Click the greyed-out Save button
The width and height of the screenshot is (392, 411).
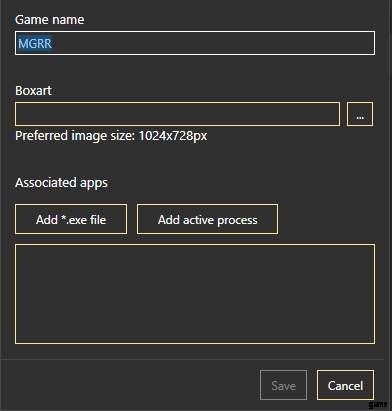tap(283, 385)
